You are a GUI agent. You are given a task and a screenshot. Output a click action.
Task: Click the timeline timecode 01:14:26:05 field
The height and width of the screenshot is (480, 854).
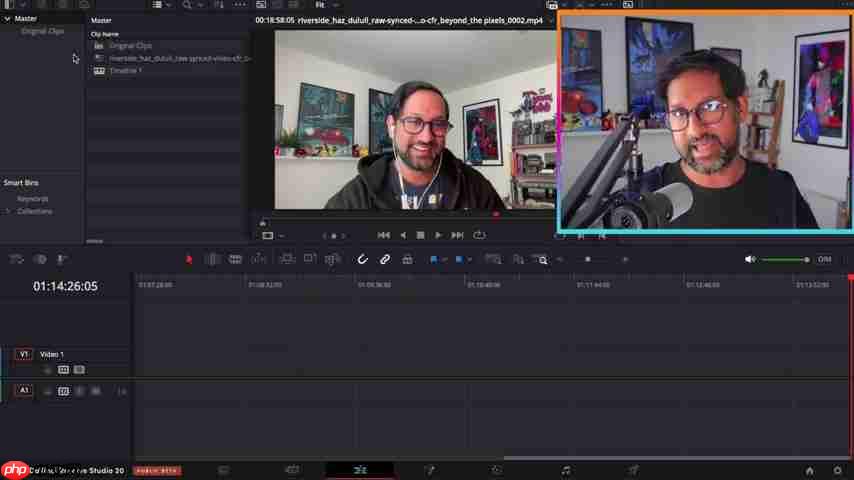tap(65, 286)
